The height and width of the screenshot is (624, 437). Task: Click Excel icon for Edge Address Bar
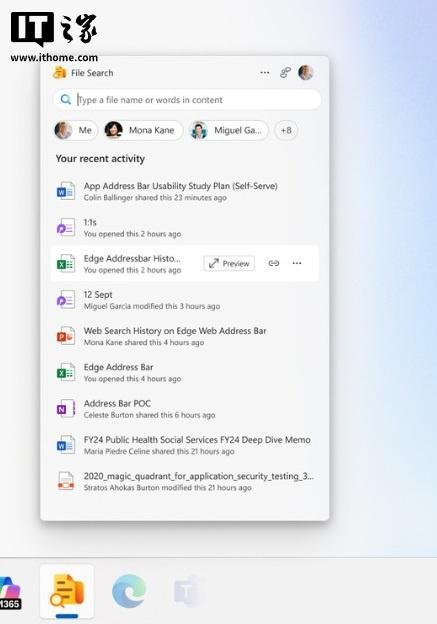click(x=66, y=372)
